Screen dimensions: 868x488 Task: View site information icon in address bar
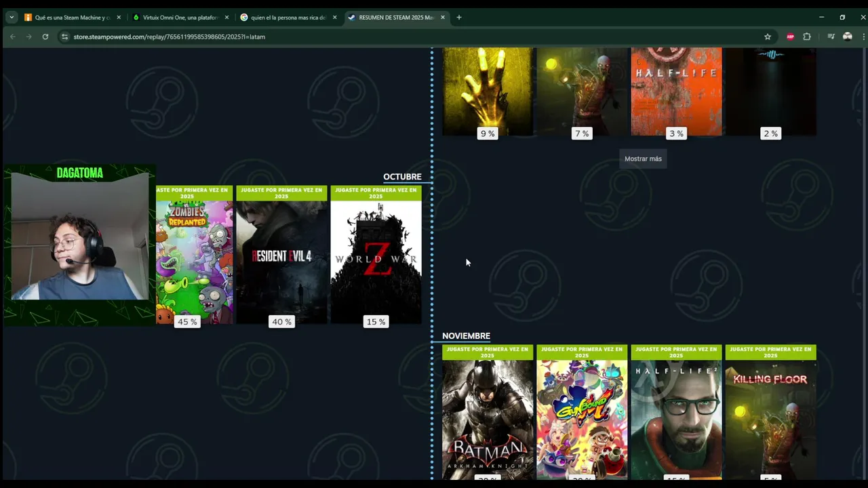point(65,37)
